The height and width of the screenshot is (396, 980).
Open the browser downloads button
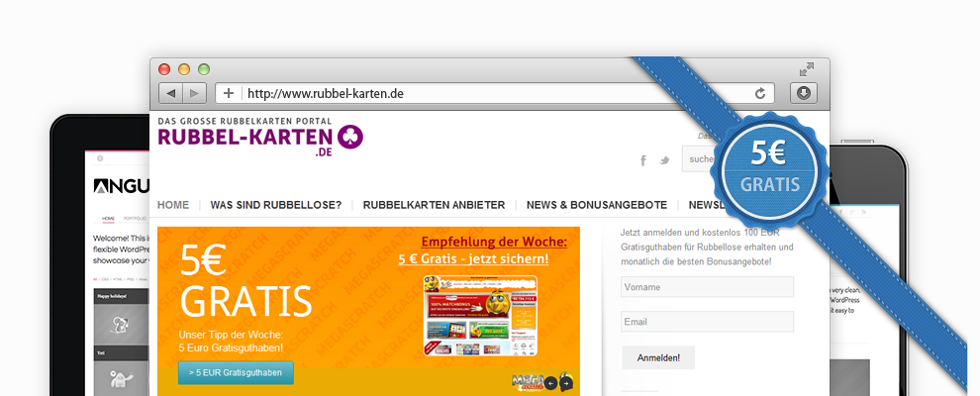[x=804, y=94]
